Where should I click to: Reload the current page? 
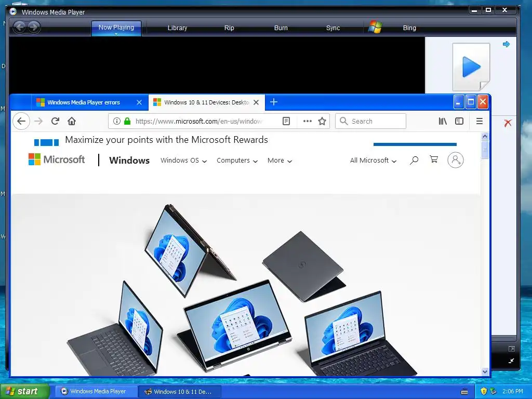55,121
